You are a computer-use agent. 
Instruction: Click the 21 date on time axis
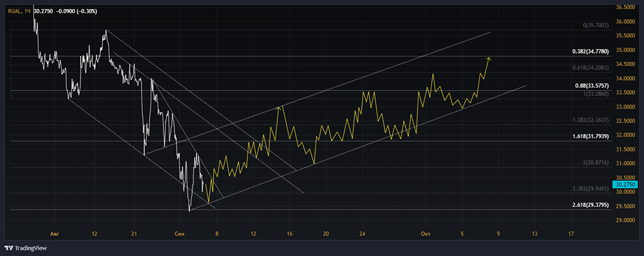click(134, 234)
